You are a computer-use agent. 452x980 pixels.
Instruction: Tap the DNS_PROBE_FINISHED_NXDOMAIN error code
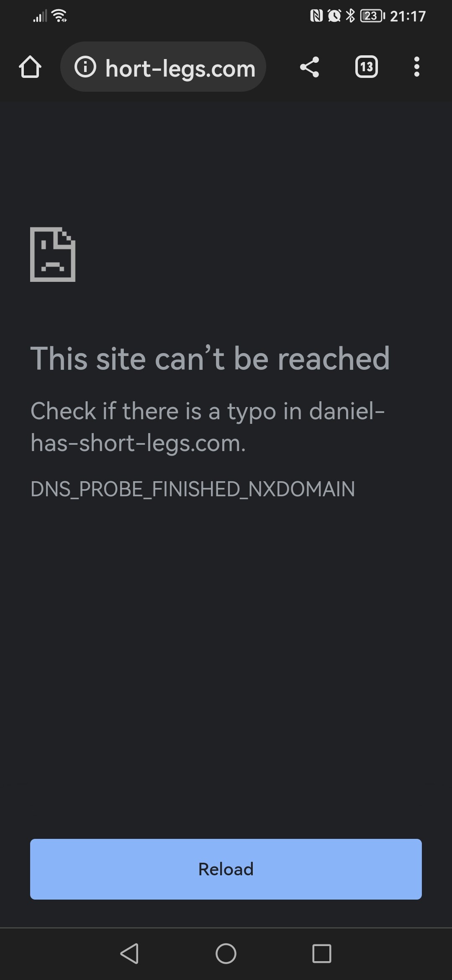point(193,489)
